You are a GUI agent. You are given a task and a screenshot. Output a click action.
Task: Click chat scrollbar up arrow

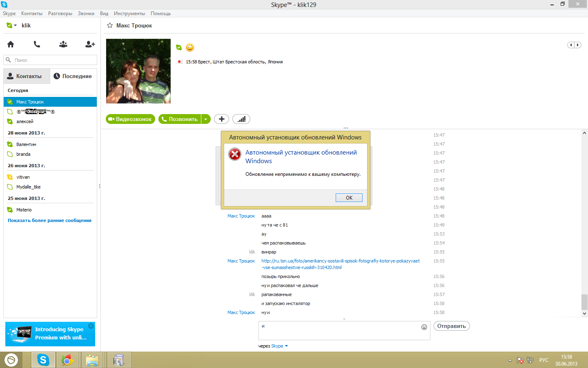585,133
